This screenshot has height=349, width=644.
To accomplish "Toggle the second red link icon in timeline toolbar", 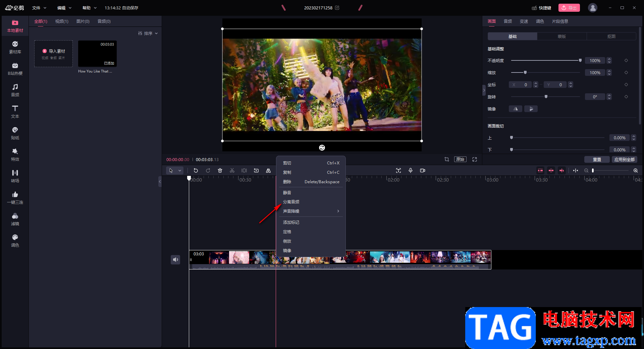I will 551,170.
